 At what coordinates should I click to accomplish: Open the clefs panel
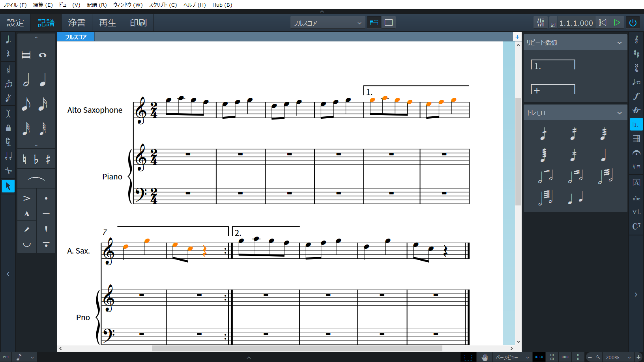click(x=636, y=39)
